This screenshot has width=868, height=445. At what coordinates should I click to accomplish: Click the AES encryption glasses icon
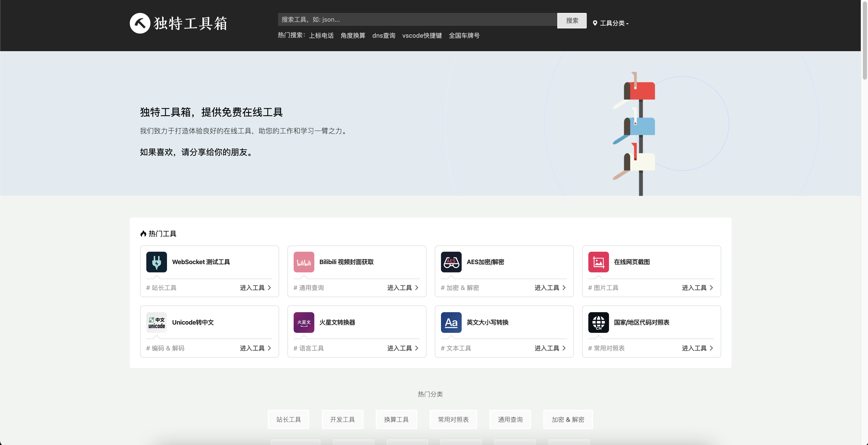point(451,262)
